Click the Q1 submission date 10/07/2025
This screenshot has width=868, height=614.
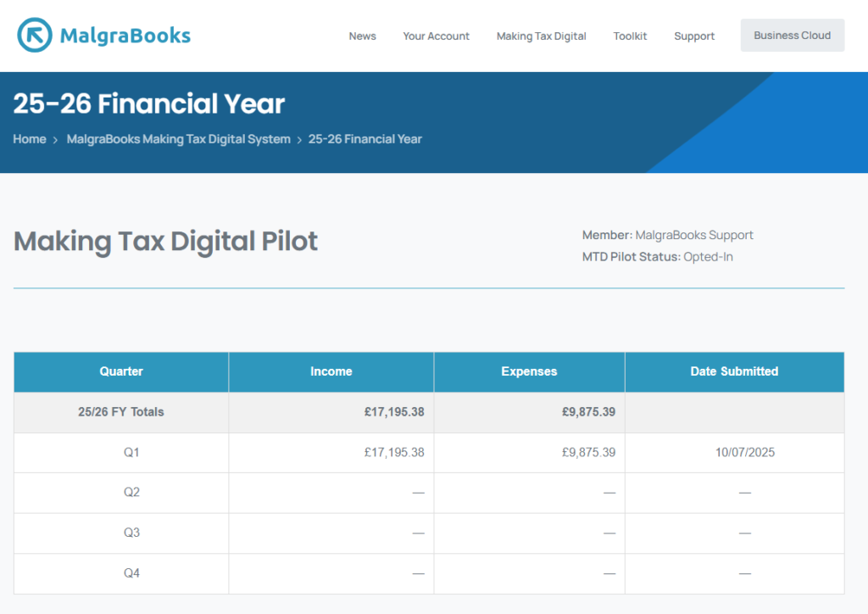point(744,452)
